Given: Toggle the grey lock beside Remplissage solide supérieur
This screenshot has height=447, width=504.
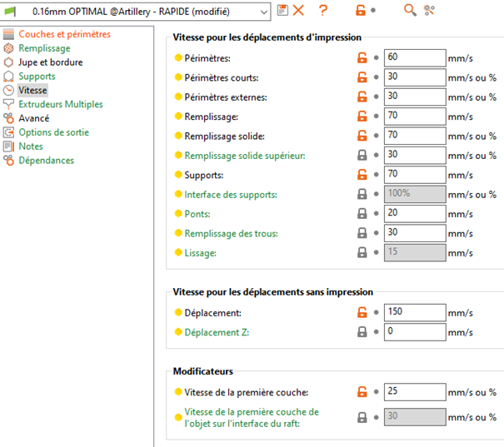Looking at the screenshot, I should pos(362,155).
